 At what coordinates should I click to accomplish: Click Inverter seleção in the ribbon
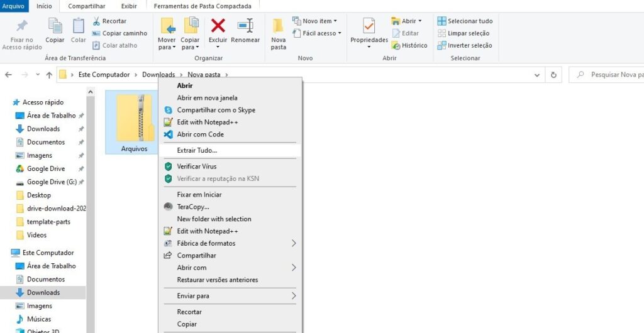465,45
